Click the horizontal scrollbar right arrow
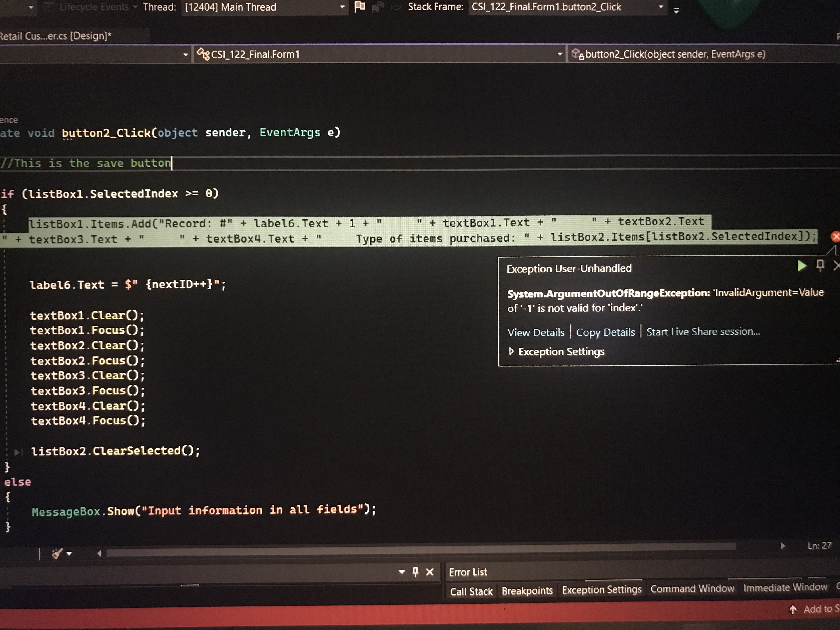This screenshot has width=840, height=630. tap(783, 546)
